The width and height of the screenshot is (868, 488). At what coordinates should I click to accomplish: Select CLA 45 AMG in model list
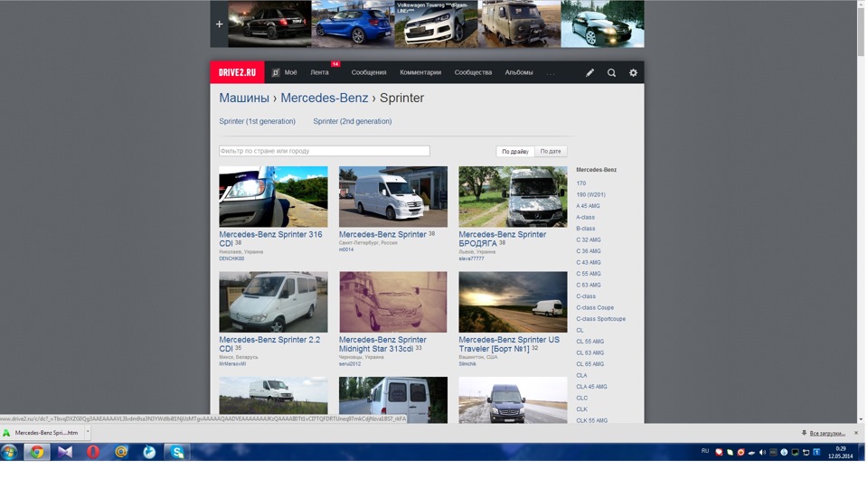[x=591, y=387]
